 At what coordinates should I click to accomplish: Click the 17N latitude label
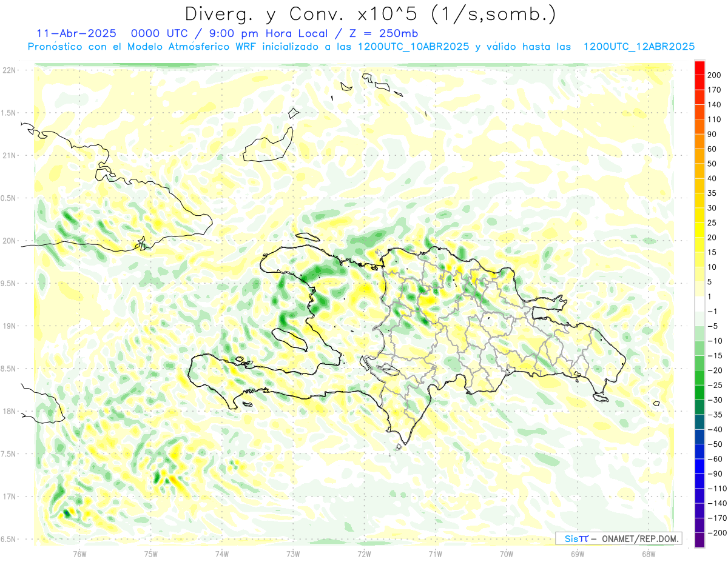point(10,497)
